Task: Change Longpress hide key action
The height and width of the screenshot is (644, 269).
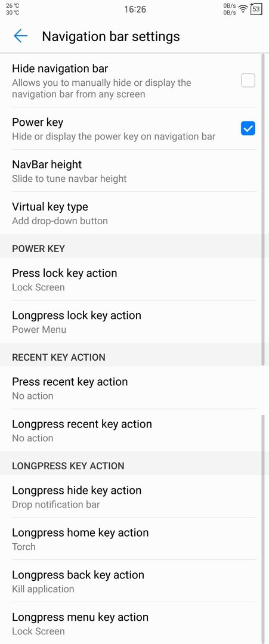Action: click(x=134, y=497)
